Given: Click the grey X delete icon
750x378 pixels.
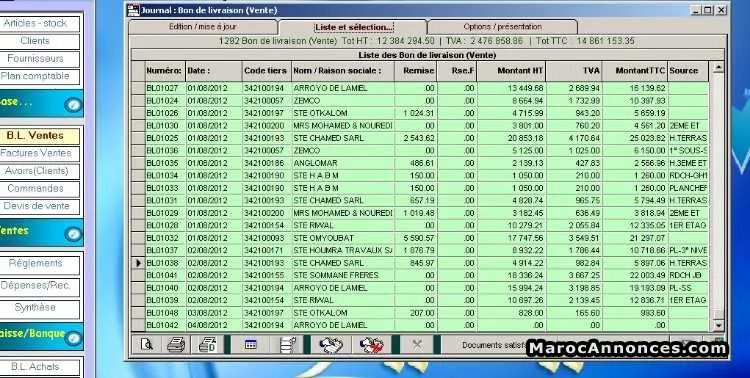Looking at the screenshot, I should pos(417,345).
